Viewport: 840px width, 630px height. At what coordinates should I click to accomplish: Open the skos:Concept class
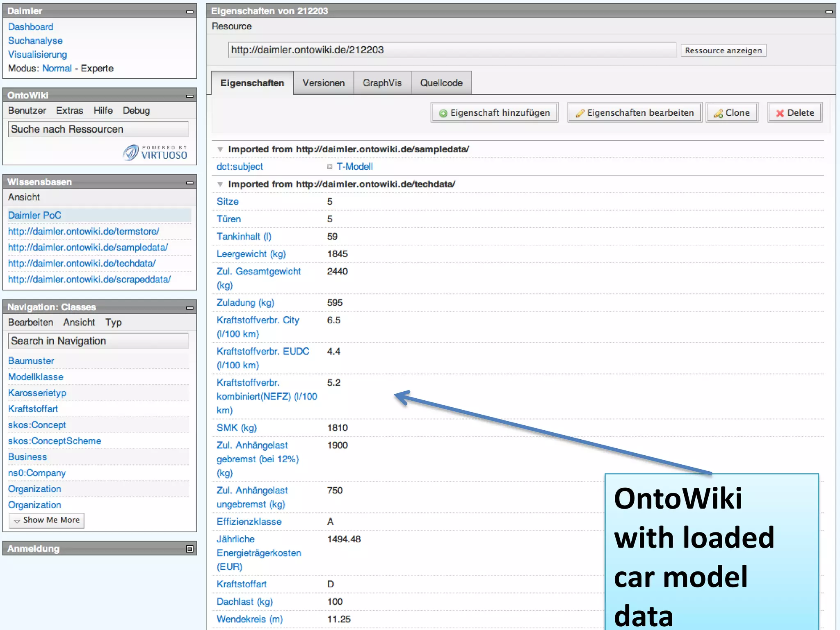click(x=37, y=425)
